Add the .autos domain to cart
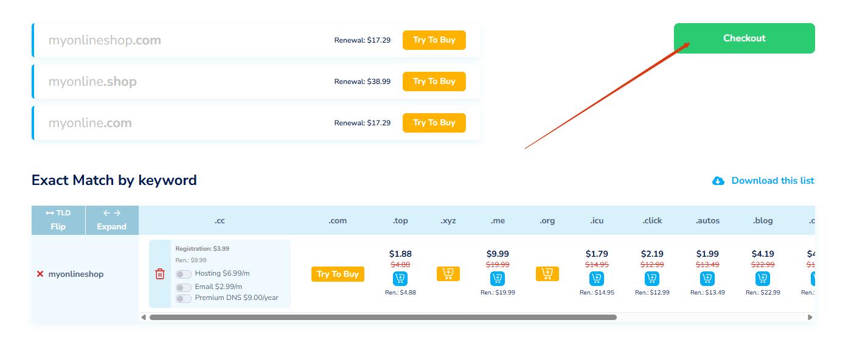868x345 pixels. pyautogui.click(x=707, y=279)
